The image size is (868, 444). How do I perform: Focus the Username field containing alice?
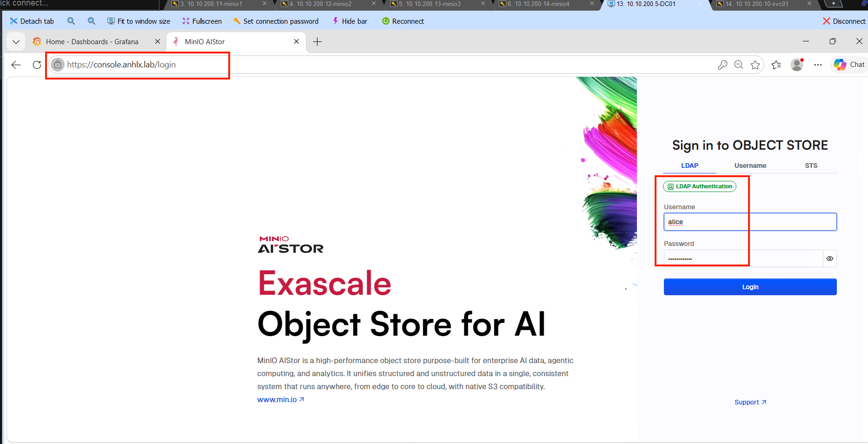click(750, 222)
